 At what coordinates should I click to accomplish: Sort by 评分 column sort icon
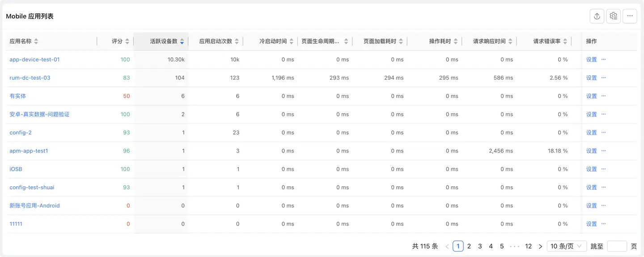127,41
